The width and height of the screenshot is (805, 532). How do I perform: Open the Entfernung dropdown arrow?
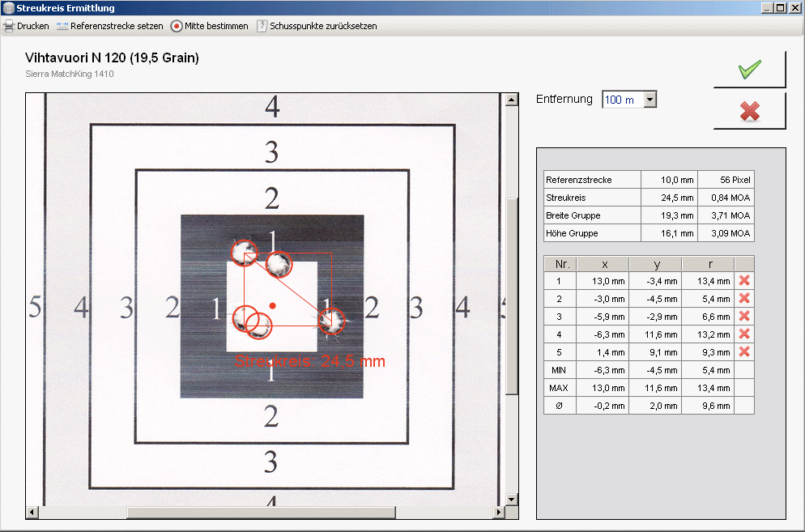650,99
